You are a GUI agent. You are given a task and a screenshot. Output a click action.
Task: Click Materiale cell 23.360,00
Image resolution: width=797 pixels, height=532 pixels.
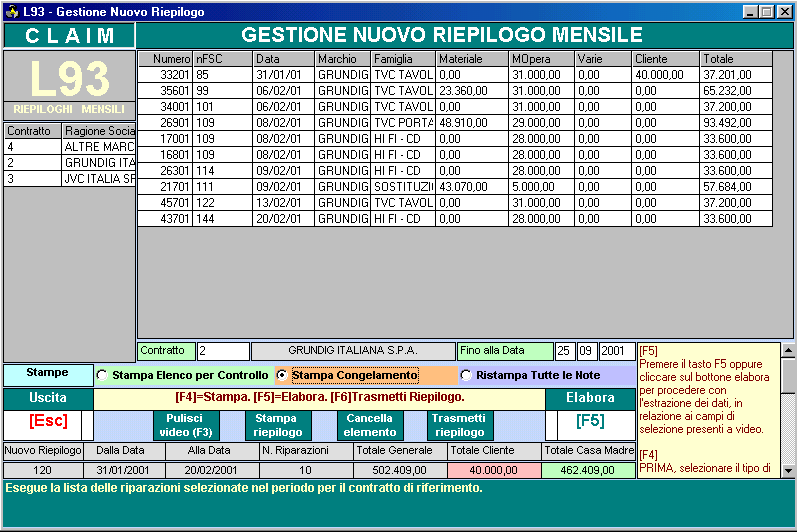pyautogui.click(x=472, y=91)
